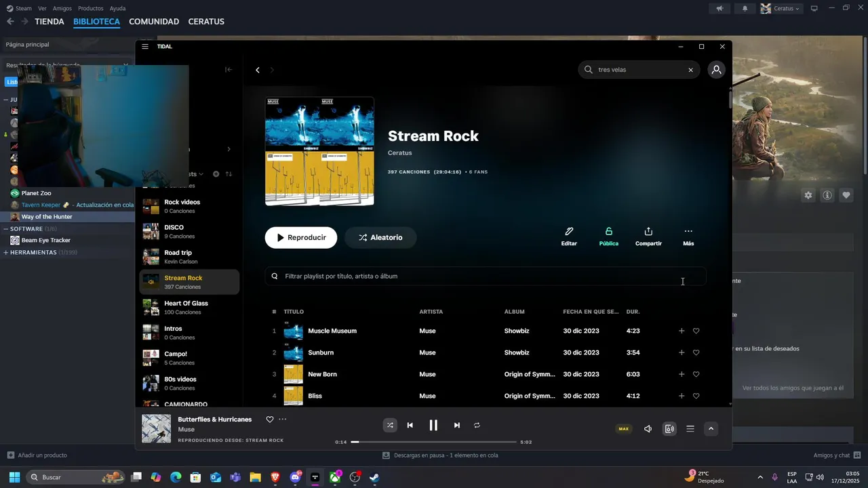Viewport: 868px width, 488px height.
Task: Expand HERRAMIENTAS category in Steam
Action: [6, 252]
